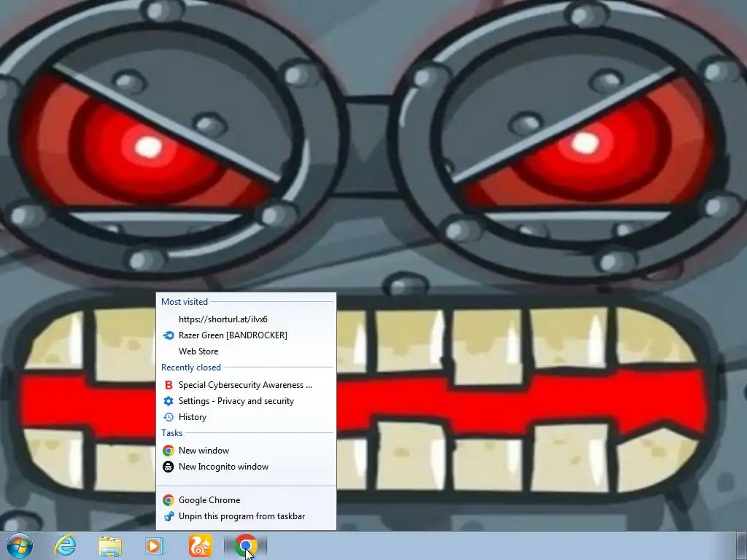Open the Windows Start orb
This screenshot has width=747, height=560.
tap(20, 545)
